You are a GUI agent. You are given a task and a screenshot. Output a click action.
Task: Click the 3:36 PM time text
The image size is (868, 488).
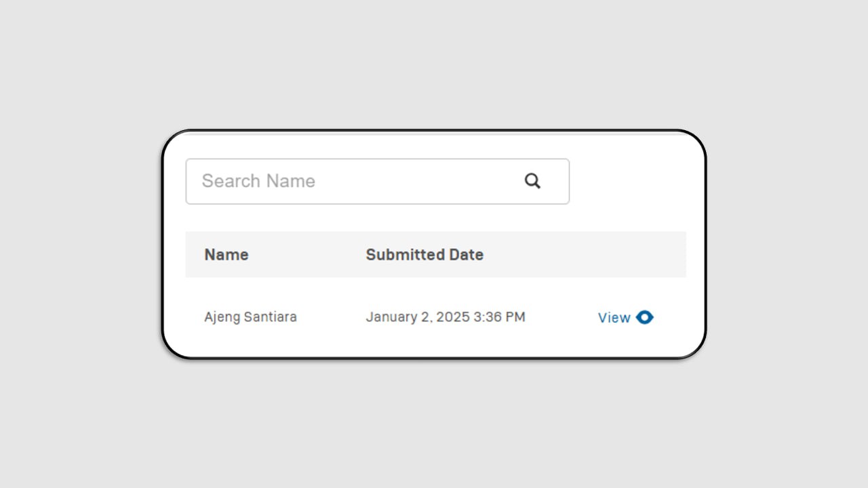click(500, 317)
